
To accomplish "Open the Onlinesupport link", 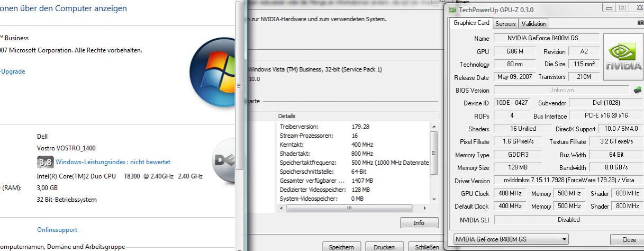I will (57, 230).
